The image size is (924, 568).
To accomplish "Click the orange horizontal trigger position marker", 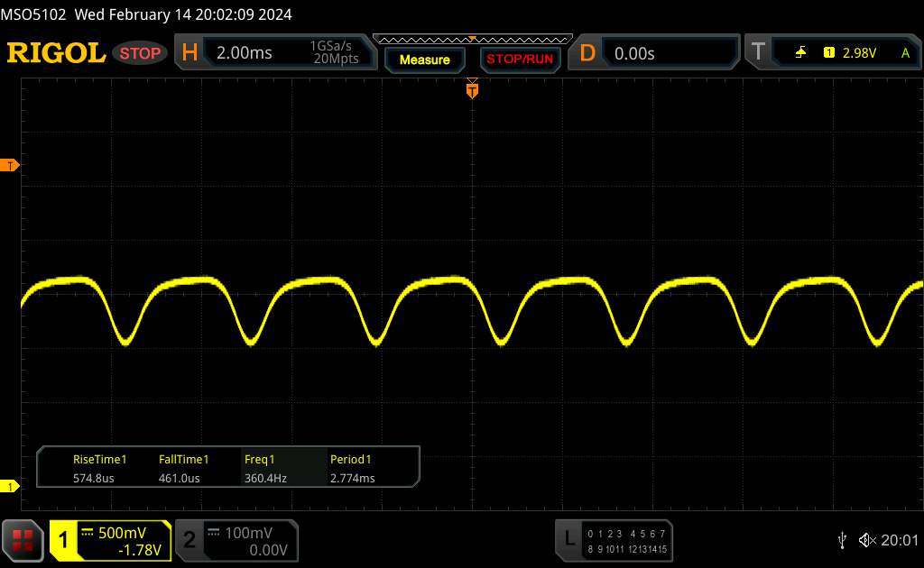I will coord(472,89).
